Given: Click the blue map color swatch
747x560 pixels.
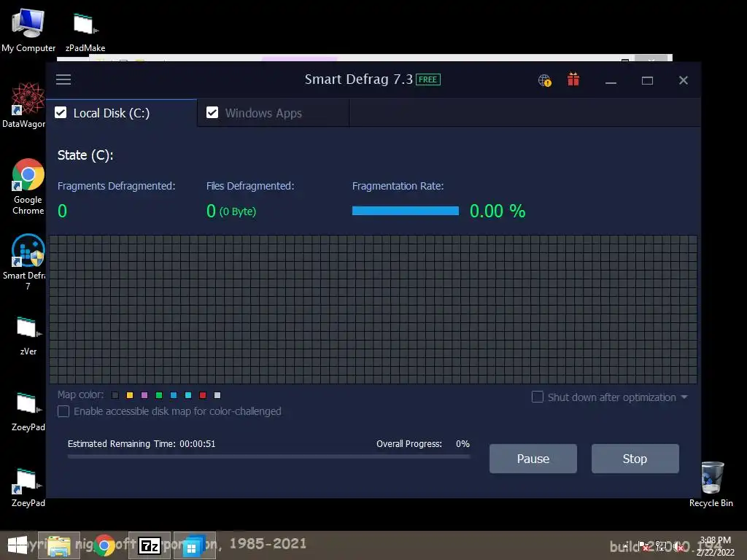Looking at the screenshot, I should click(174, 395).
